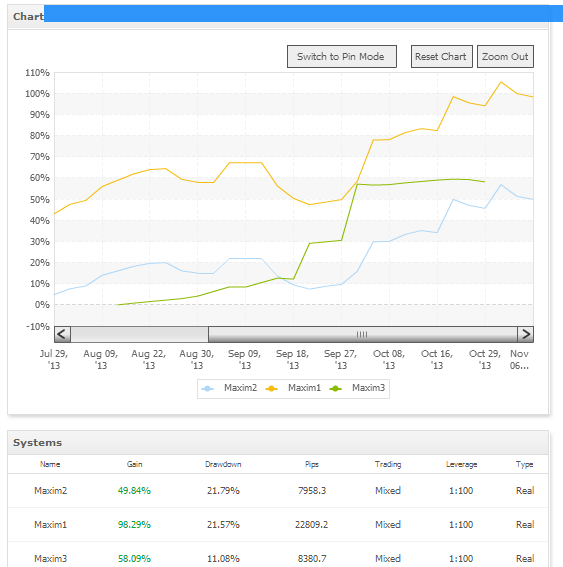Click the empty scrollbar track left of thumb

(139, 334)
